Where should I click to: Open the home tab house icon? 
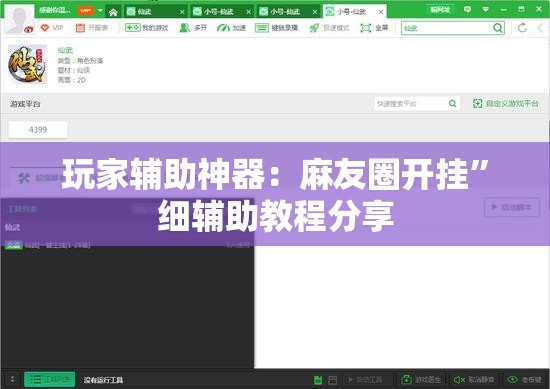[113, 13]
